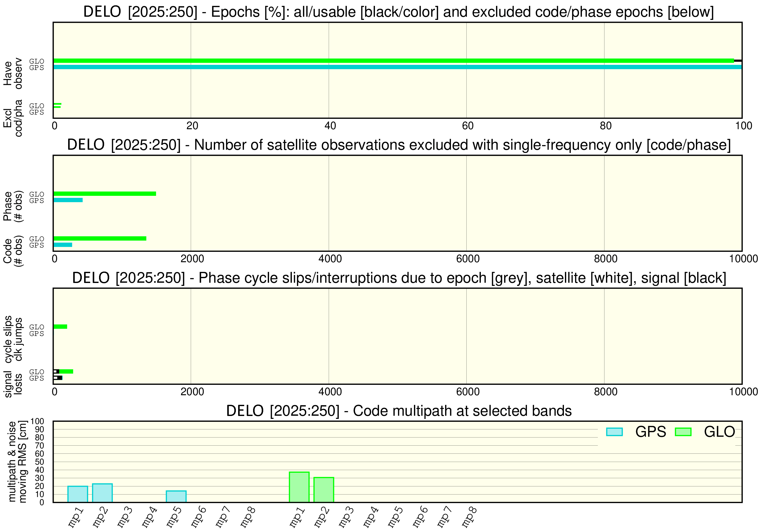Click the 'Epochs [%]' chart title
The image size is (760, 532).
click(x=398, y=12)
